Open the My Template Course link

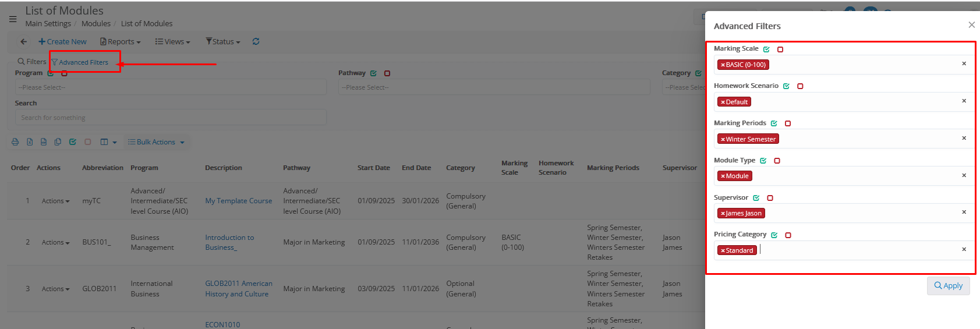[x=238, y=201]
